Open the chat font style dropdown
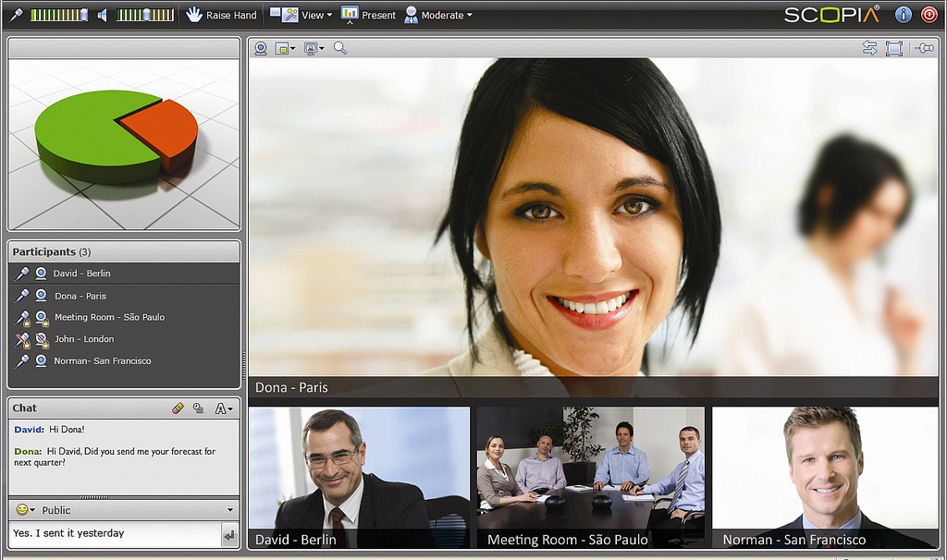Image resolution: width=947 pixels, height=560 pixels. coord(224,408)
